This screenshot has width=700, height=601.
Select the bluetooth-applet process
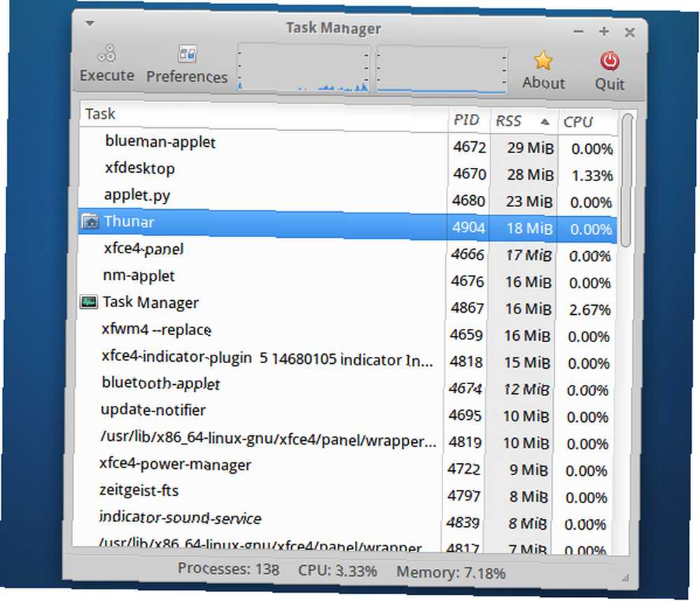click(x=161, y=383)
